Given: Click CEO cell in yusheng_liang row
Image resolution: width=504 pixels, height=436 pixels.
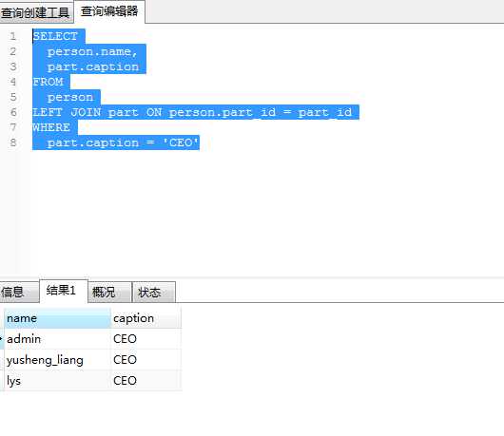Looking at the screenshot, I should tap(145, 360).
